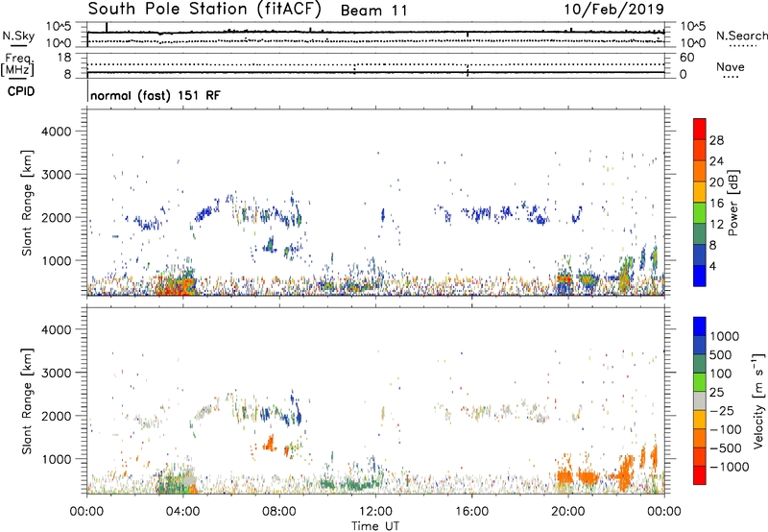The height and width of the screenshot is (532, 768).
Task: Select the "Freq. [MHz]" axis label
Action: point(18,65)
